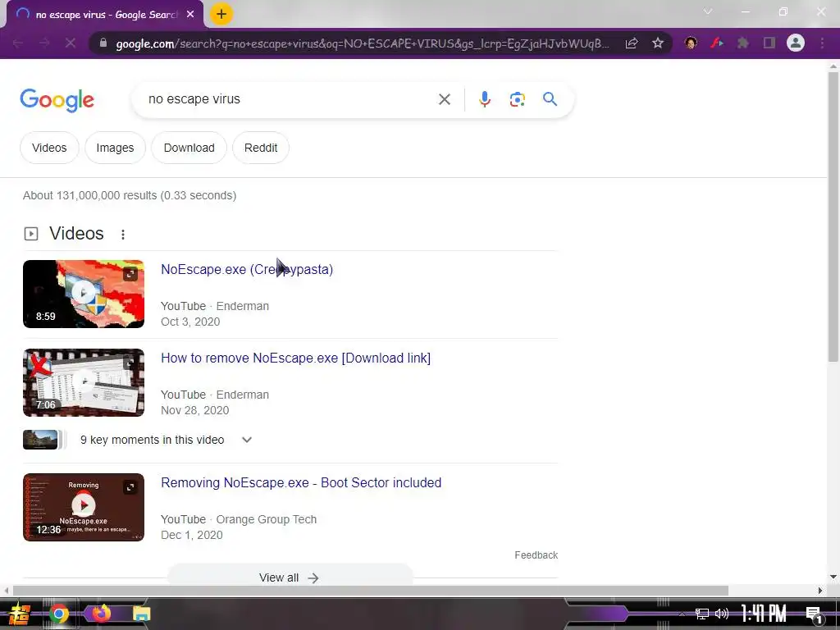
Task: Show the 1:41 PM clock flyout
Action: (x=764, y=613)
